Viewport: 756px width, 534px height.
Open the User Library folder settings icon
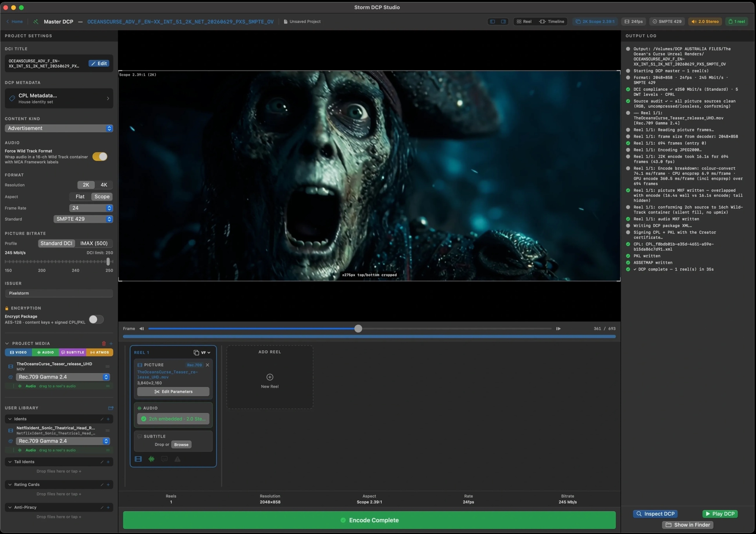(110, 408)
